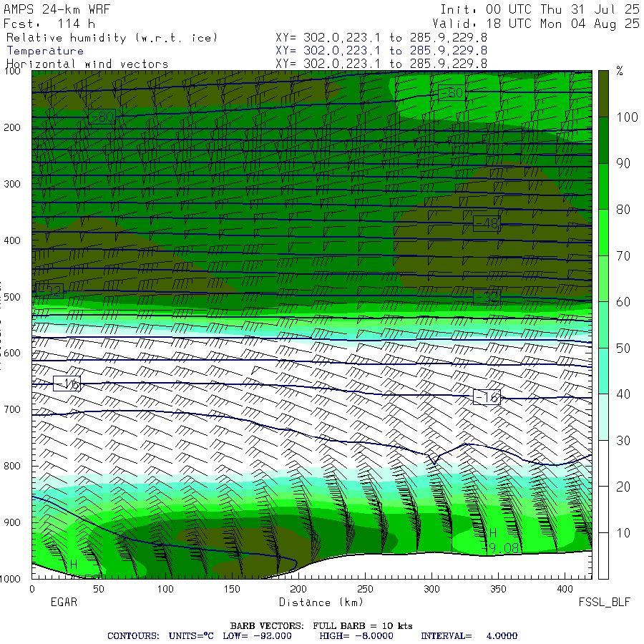Click the light green 60–70% legend swatch
This screenshot has width=644, height=644.
603,279
